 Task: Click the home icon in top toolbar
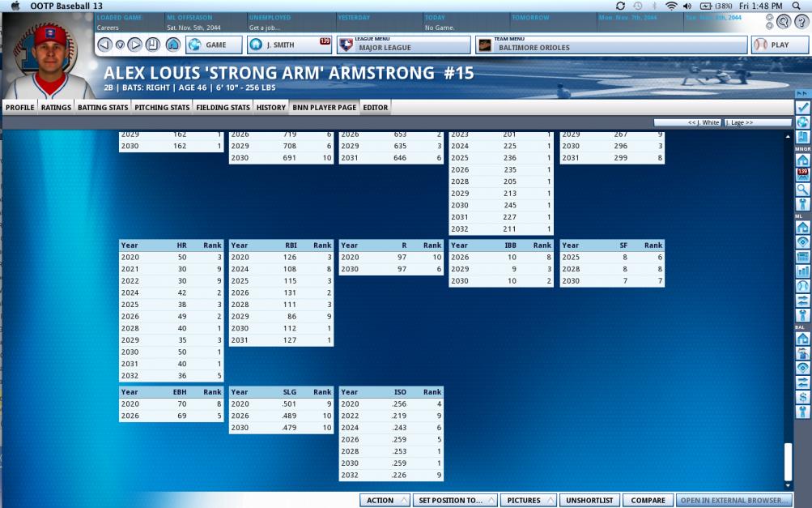tap(172, 45)
